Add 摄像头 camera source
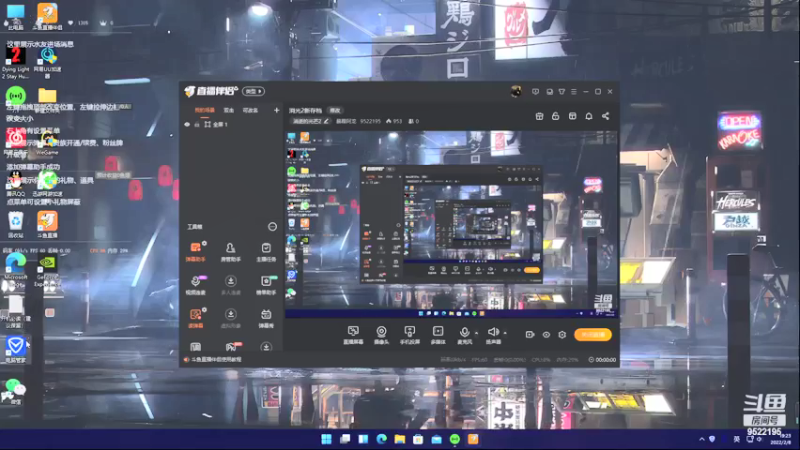This screenshot has height=450, width=800. coord(381,335)
